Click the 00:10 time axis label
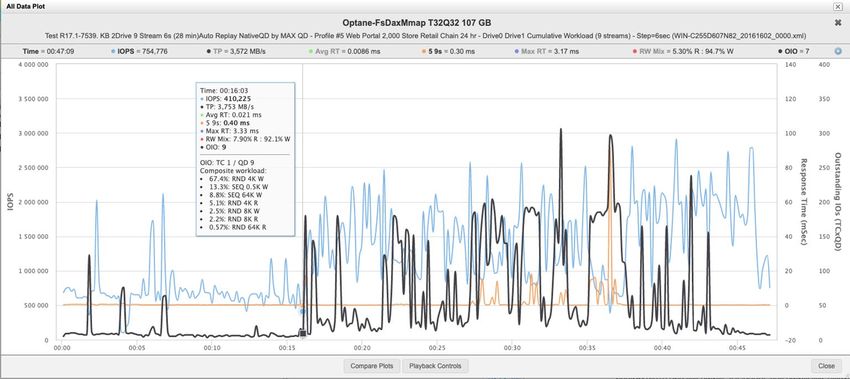850x379 pixels. tap(212, 348)
